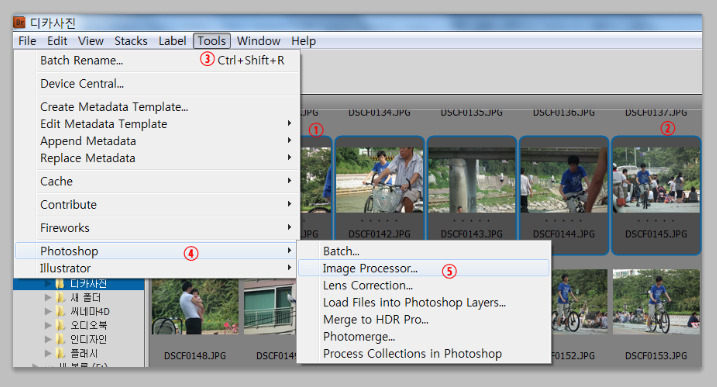Choose Photomerge entry
717x387 pixels.
pyautogui.click(x=424, y=337)
